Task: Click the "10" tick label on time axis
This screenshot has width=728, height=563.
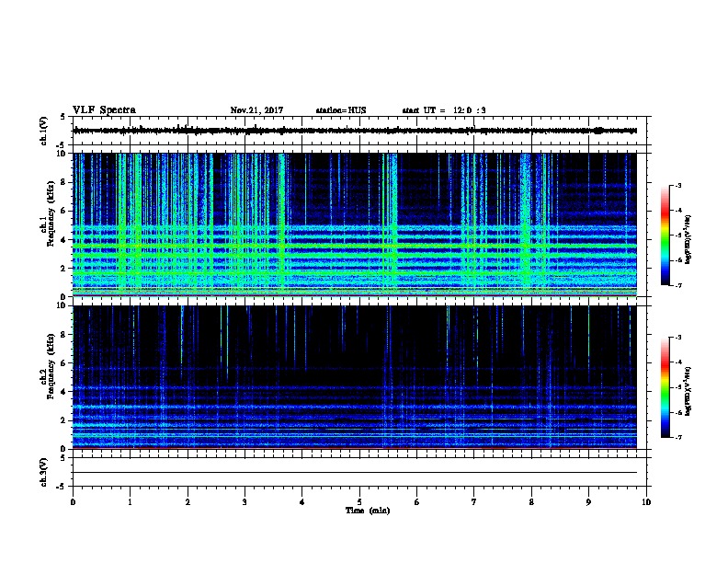Action: [x=646, y=501]
